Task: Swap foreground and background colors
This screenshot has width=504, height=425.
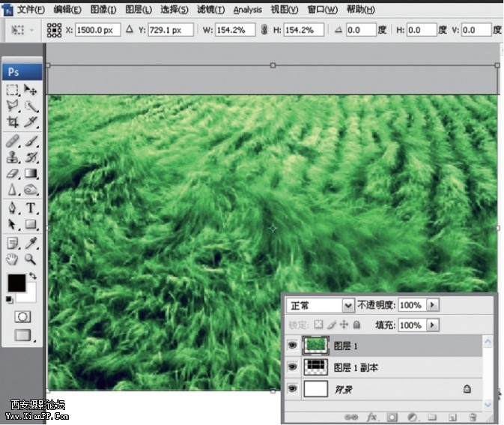Action: [33, 276]
